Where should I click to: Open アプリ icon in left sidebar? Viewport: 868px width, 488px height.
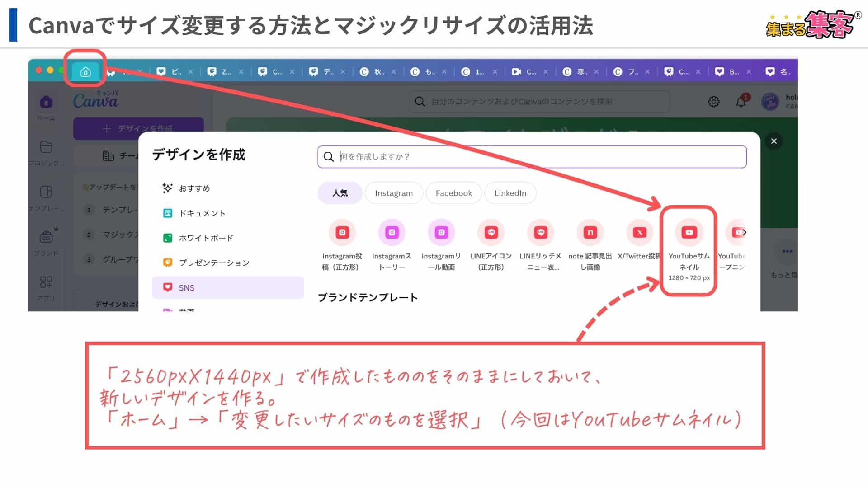(x=46, y=282)
